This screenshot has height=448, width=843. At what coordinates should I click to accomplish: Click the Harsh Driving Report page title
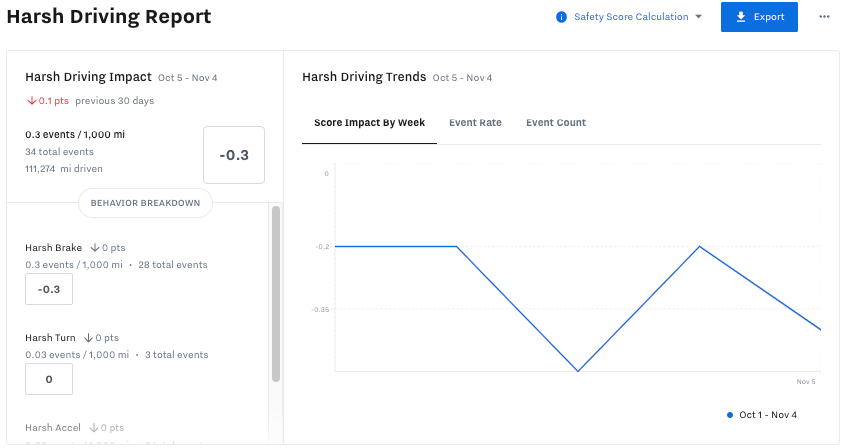click(109, 16)
